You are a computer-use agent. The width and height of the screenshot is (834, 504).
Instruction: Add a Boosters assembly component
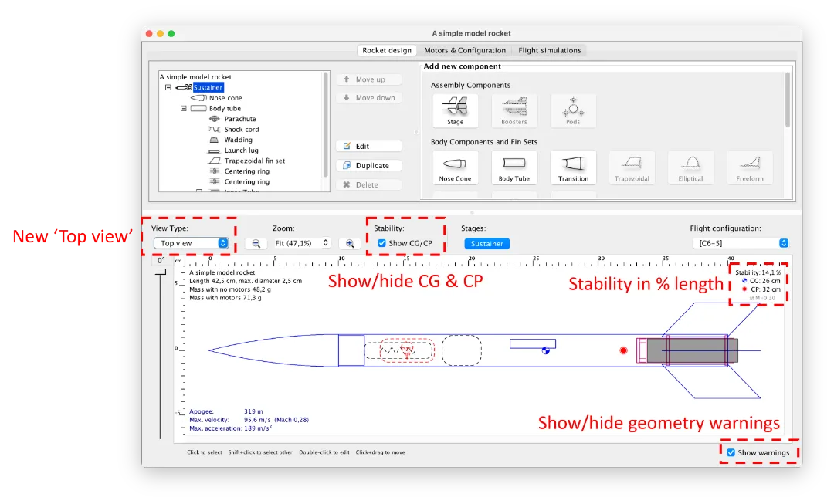[514, 110]
